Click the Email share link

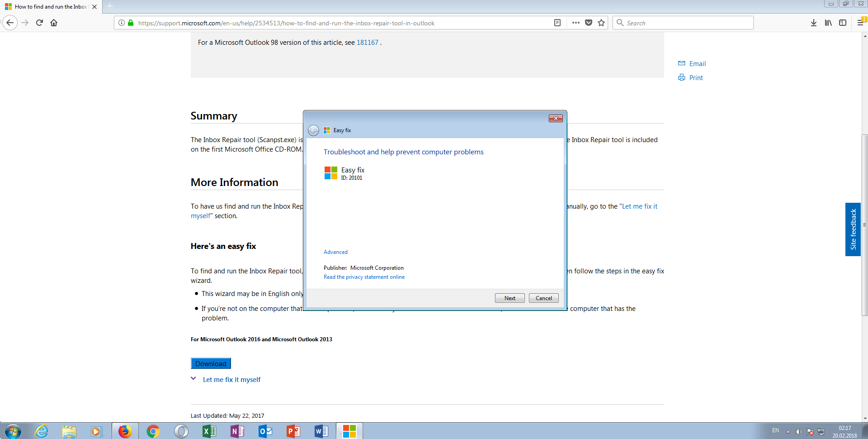(692, 64)
